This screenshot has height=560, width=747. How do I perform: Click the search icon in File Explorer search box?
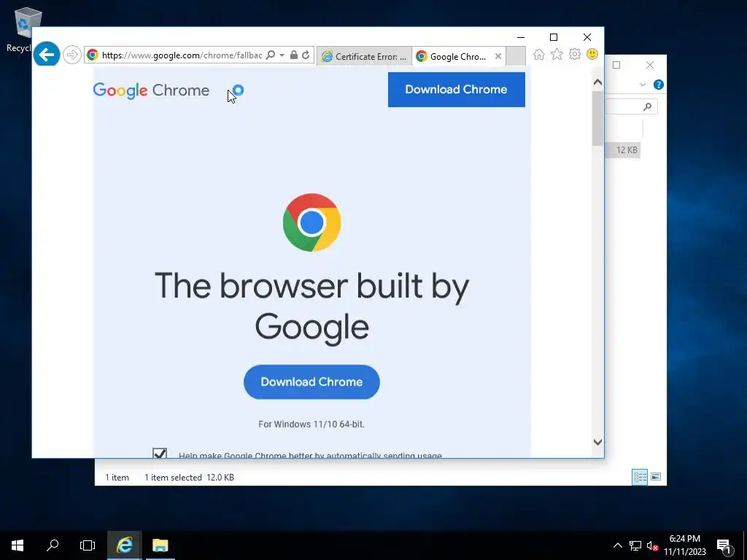pyautogui.click(x=647, y=106)
